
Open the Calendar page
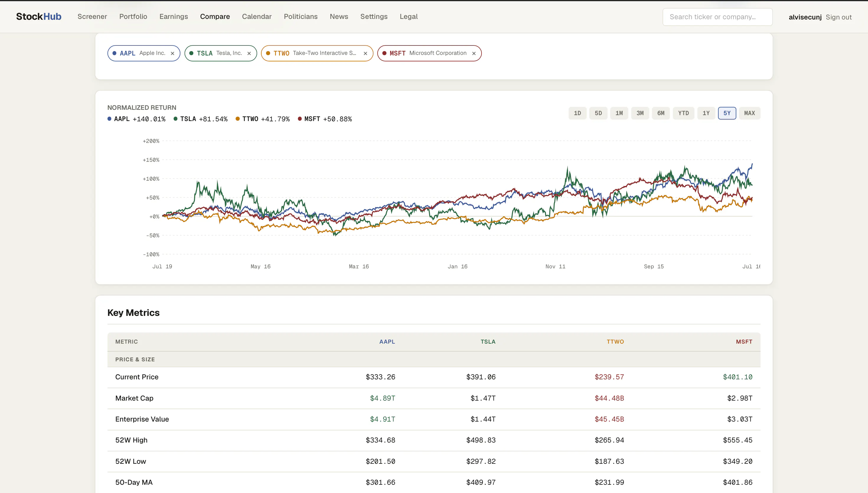point(257,17)
